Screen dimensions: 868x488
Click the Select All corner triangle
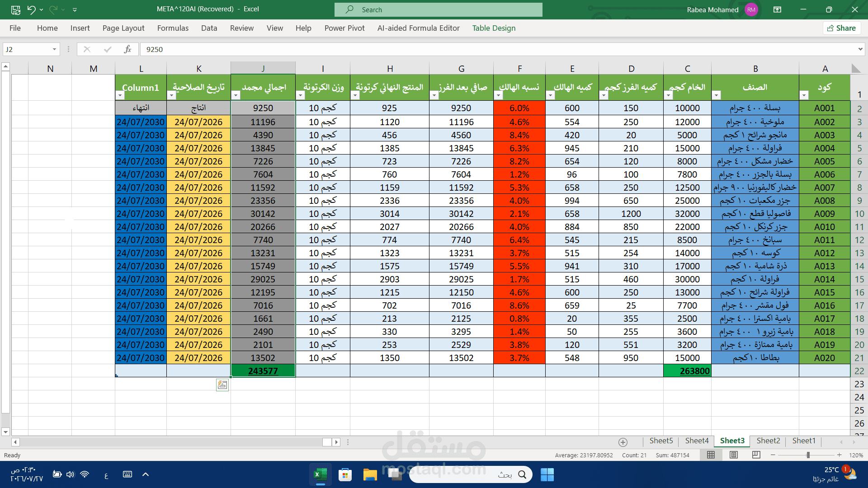point(855,68)
